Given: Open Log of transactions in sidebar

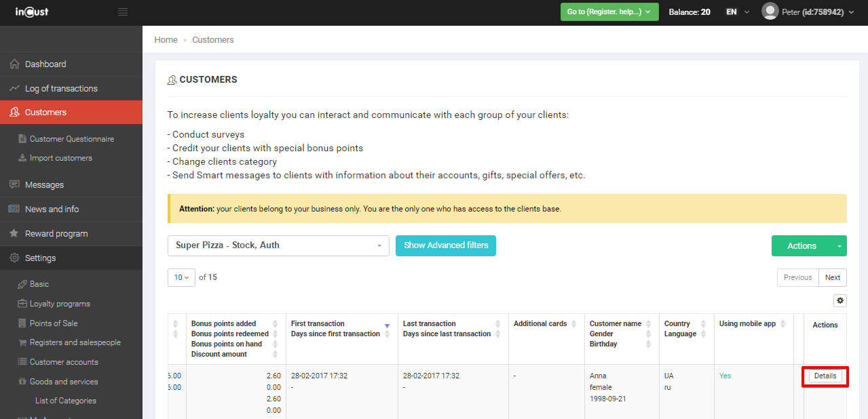Looking at the screenshot, I should click(x=61, y=89).
